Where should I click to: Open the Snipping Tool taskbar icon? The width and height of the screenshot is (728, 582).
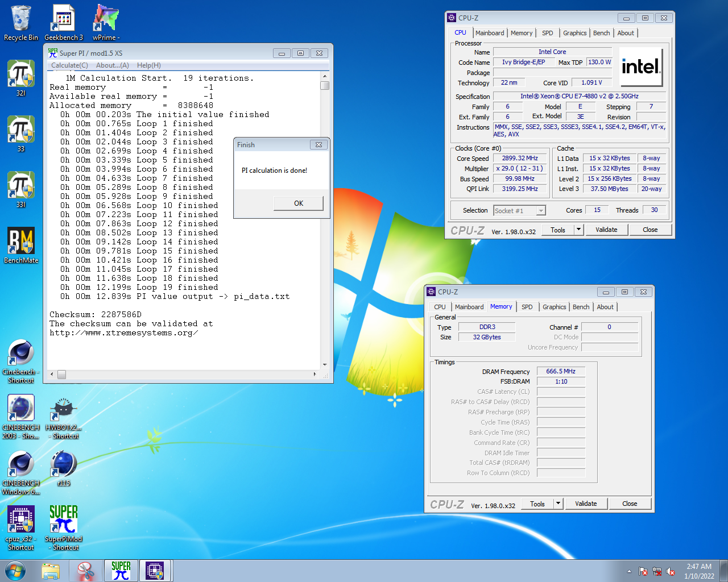click(86, 571)
